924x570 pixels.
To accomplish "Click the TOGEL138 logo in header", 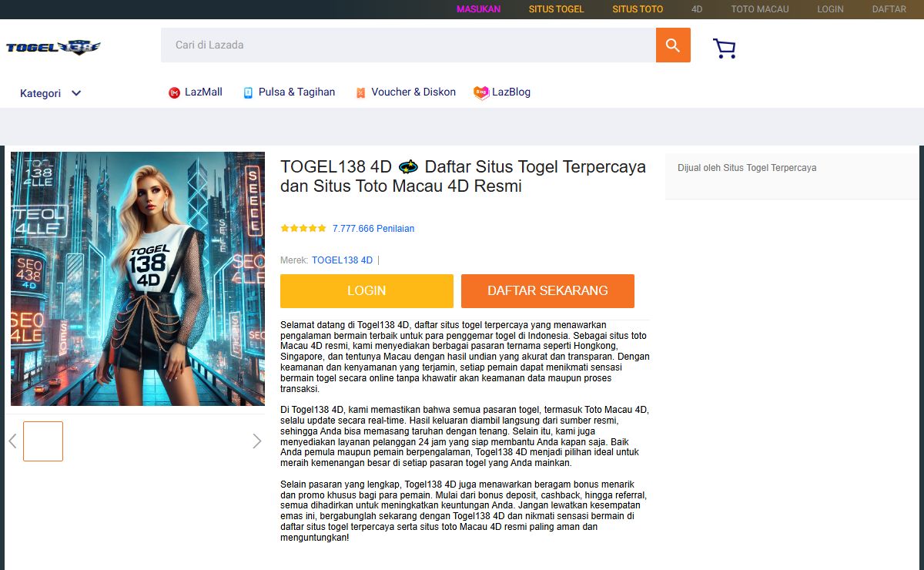I will click(x=53, y=48).
